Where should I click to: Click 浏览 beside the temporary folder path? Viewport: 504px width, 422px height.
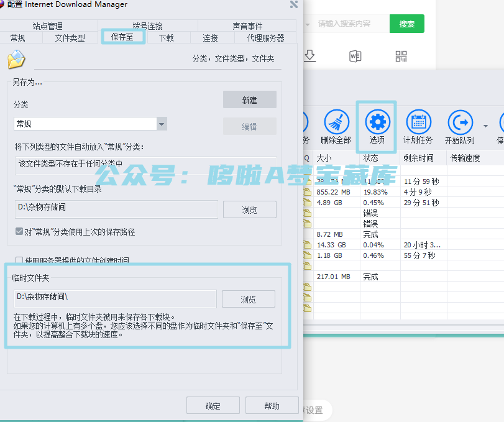click(249, 299)
